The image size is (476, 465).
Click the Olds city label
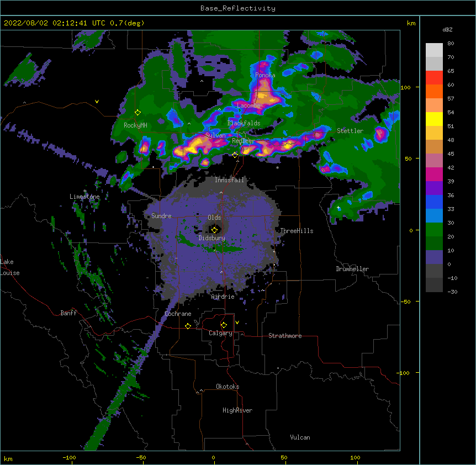214,218
